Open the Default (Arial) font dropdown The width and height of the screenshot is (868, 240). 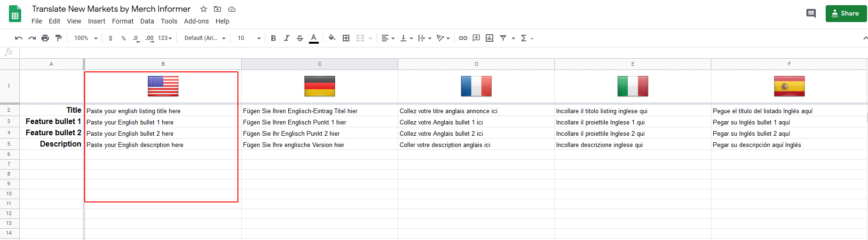click(205, 38)
